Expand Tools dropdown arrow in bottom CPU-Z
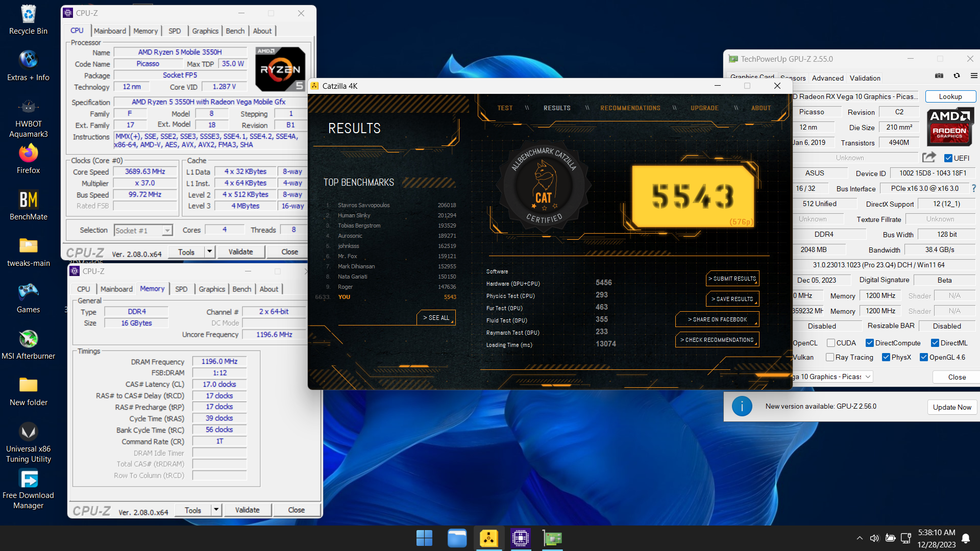This screenshot has height=551, width=980. pyautogui.click(x=216, y=510)
